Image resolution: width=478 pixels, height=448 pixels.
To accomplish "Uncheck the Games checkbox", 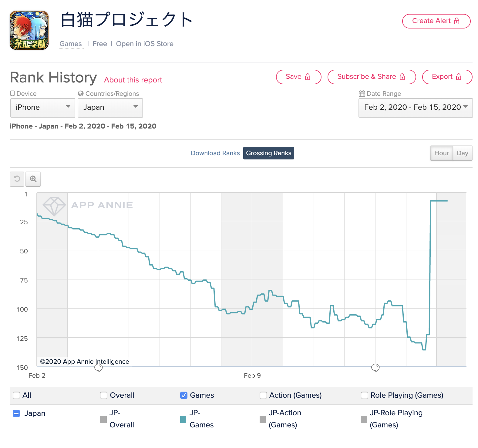I will click(184, 395).
